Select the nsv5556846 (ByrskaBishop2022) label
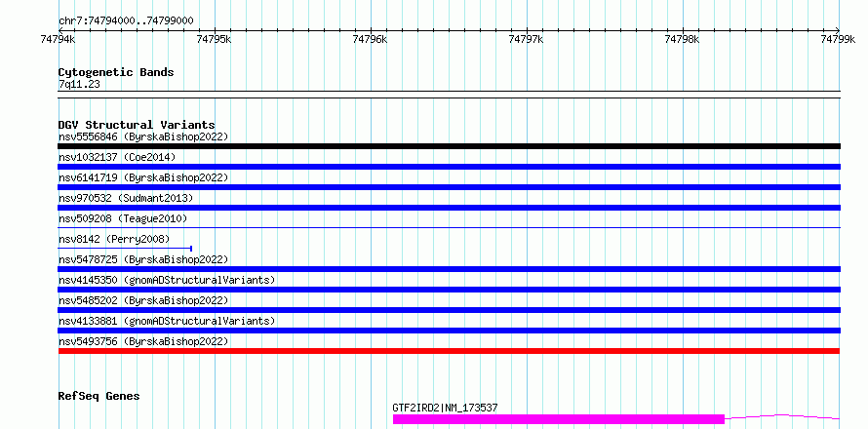The height and width of the screenshot is (429, 868). point(143,136)
